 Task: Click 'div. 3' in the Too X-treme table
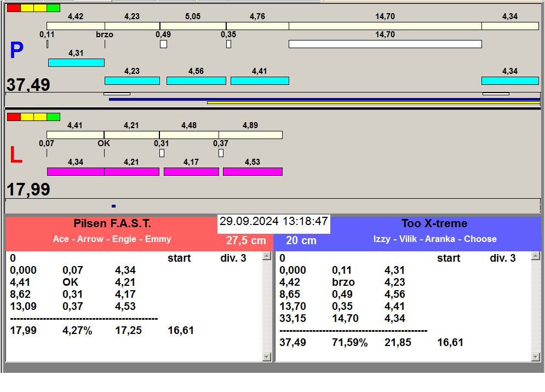[503, 258]
